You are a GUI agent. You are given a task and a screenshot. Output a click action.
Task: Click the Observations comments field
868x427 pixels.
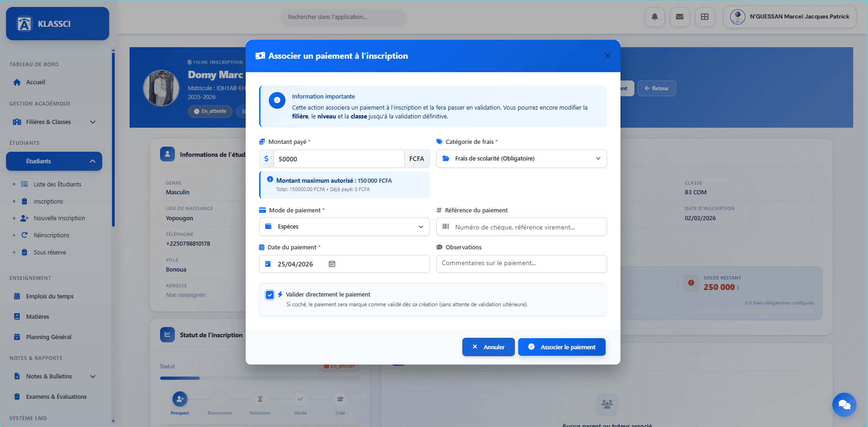pyautogui.click(x=521, y=264)
